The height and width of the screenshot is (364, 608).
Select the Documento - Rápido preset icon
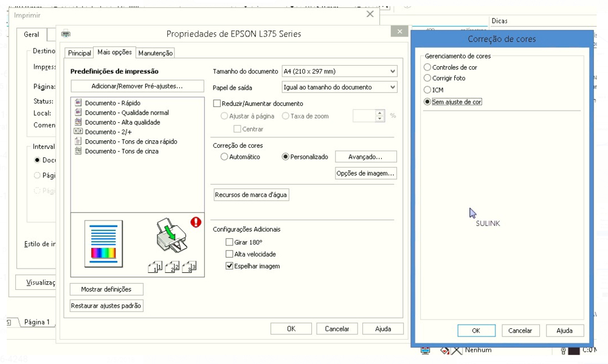coord(78,103)
